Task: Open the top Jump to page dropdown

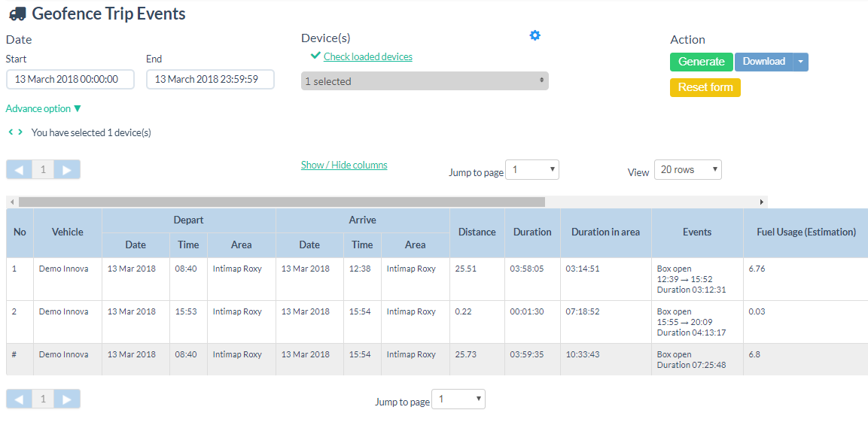Action: click(532, 170)
